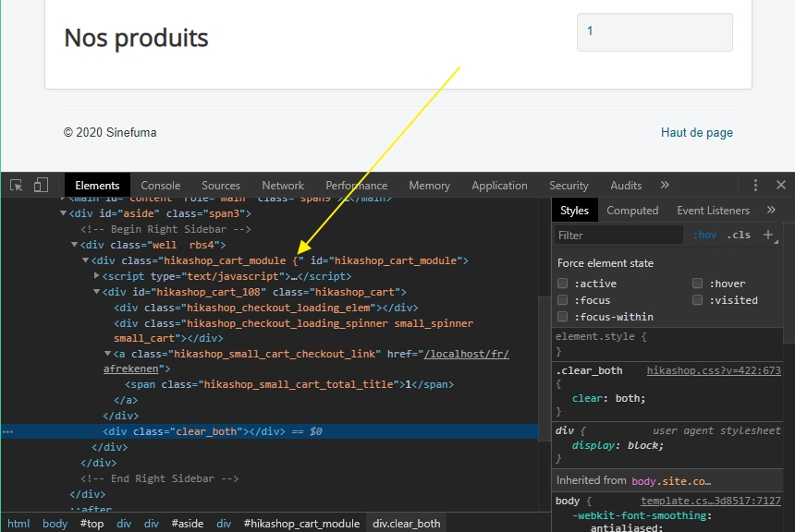This screenshot has height=532, width=795.
Task: Enable the :active force state checkbox
Action: pyautogui.click(x=563, y=284)
